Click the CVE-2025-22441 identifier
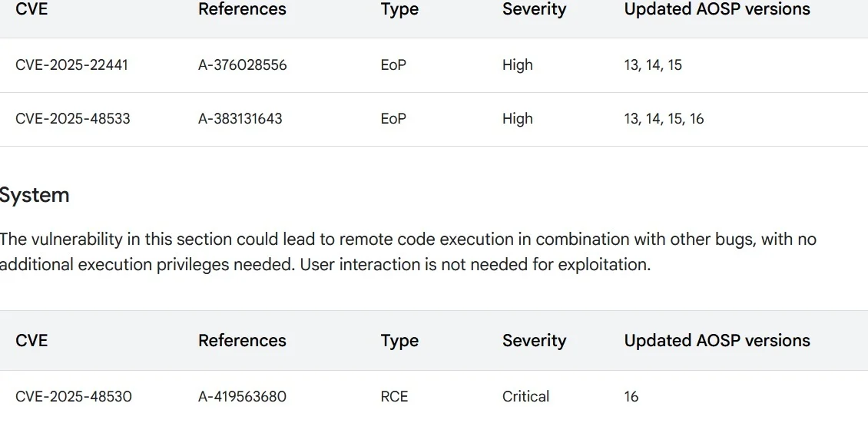The width and height of the screenshot is (868, 423). click(71, 65)
